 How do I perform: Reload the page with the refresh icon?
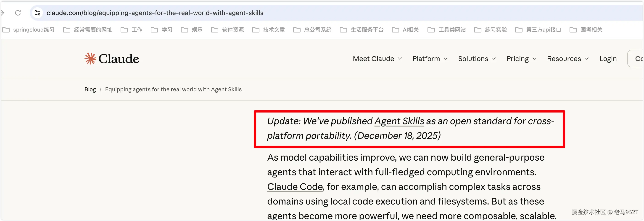[18, 13]
